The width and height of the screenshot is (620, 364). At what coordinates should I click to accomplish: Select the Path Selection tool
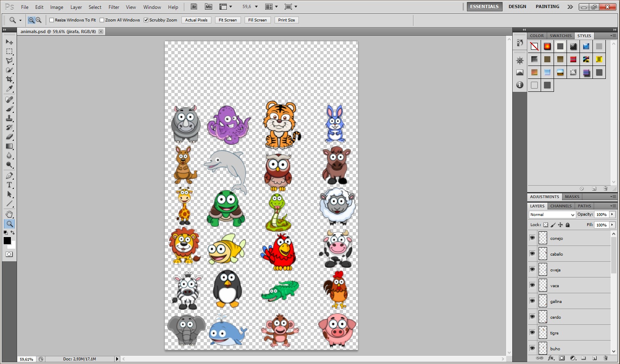9,195
